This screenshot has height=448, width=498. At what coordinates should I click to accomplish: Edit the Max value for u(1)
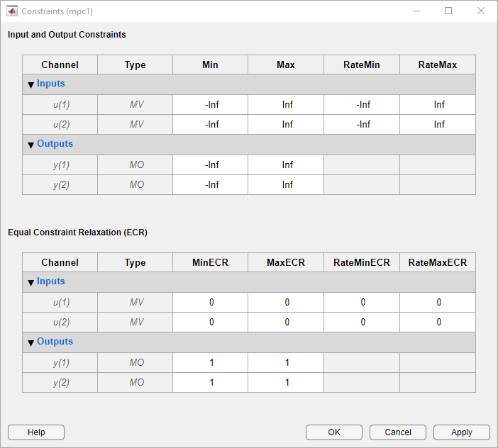286,104
